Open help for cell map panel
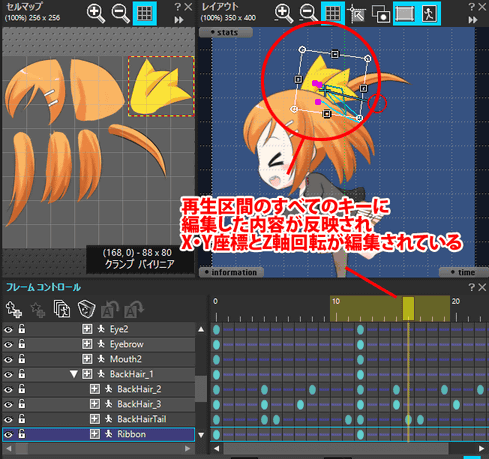 pyautogui.click(x=178, y=7)
